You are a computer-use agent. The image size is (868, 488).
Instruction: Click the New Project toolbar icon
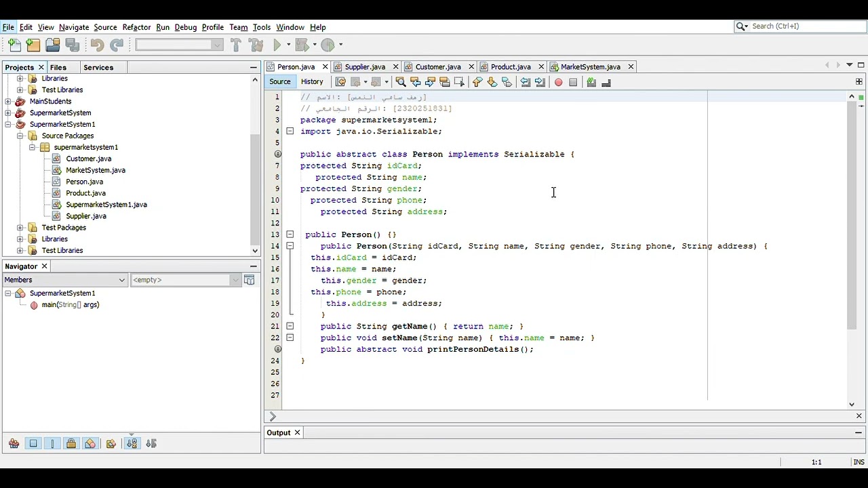tap(33, 45)
